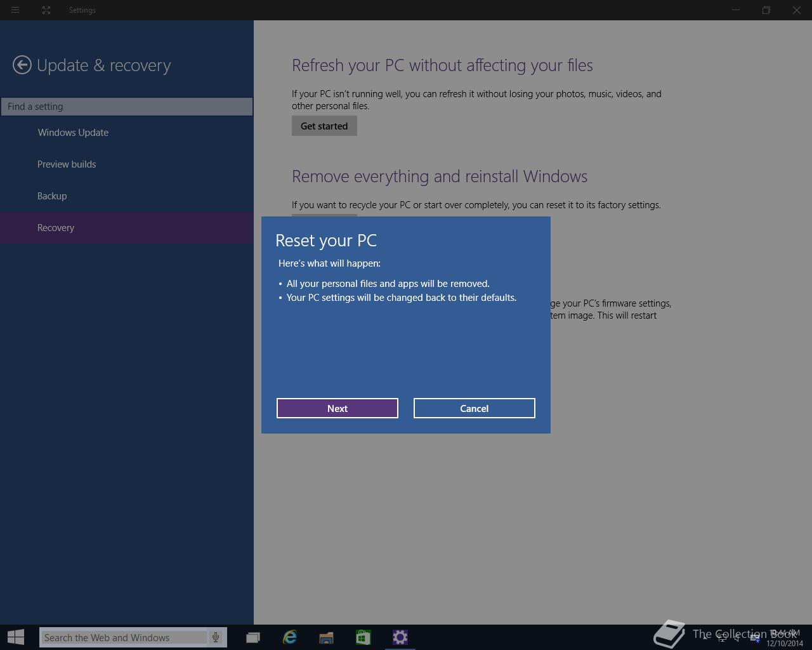The image size is (812, 650).
Task: Open the Backup section
Action: [52, 196]
